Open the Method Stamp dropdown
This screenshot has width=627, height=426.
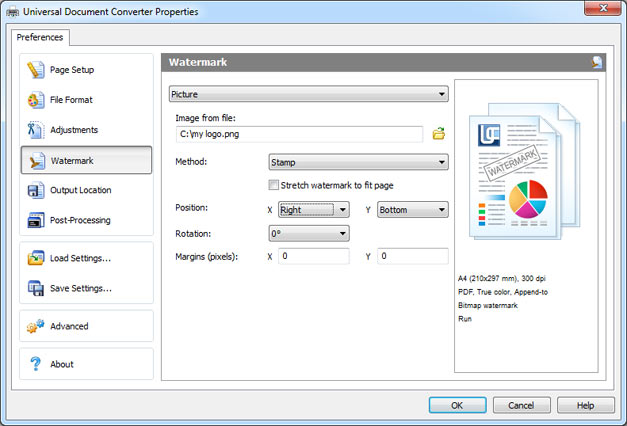coord(358,162)
